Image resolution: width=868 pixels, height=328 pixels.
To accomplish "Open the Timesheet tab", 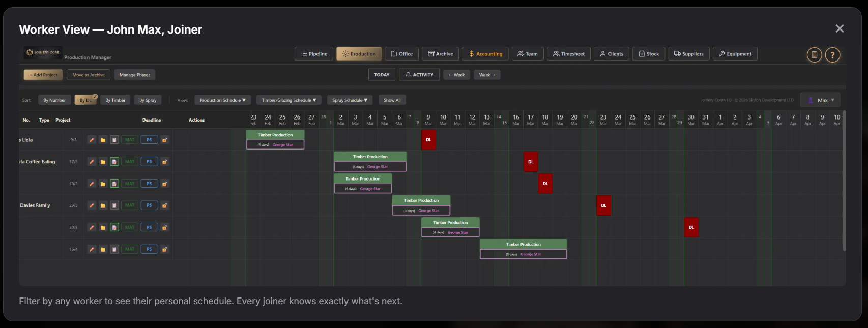I will coord(569,54).
